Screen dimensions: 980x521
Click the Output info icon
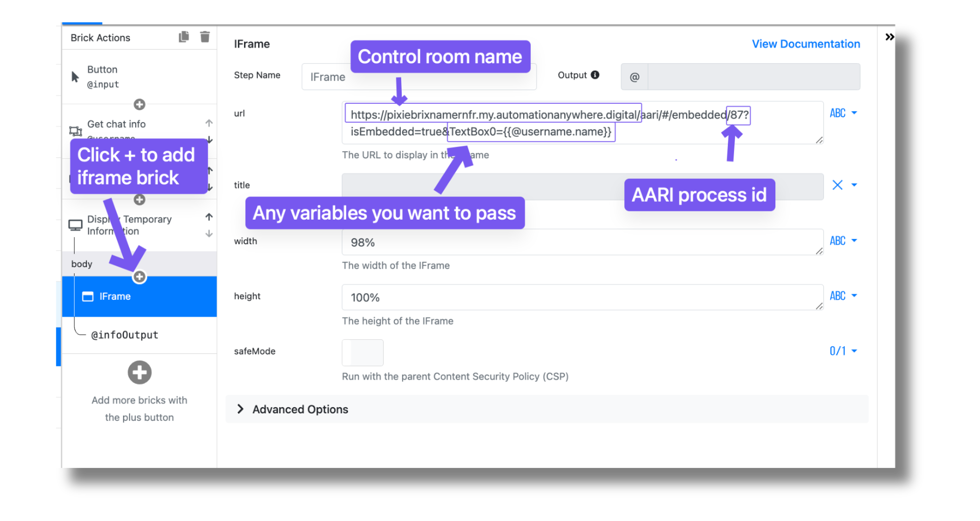coord(596,75)
